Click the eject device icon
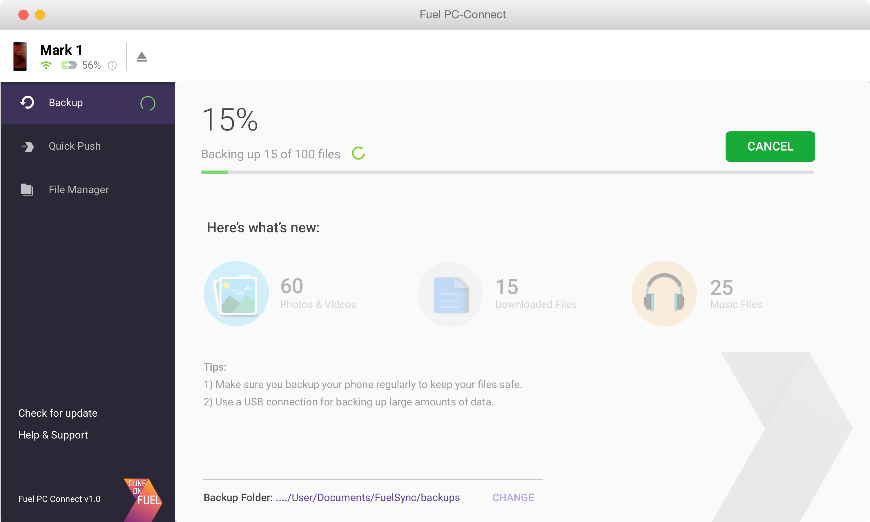Viewport: 870px width, 522px height. pyautogui.click(x=142, y=57)
